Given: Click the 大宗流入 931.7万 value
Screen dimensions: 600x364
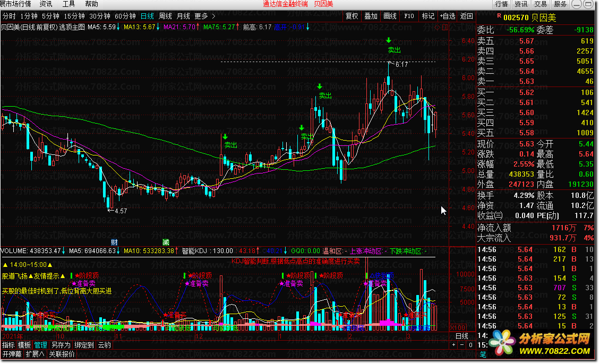Looking at the screenshot, I should pyautogui.click(x=563, y=238).
